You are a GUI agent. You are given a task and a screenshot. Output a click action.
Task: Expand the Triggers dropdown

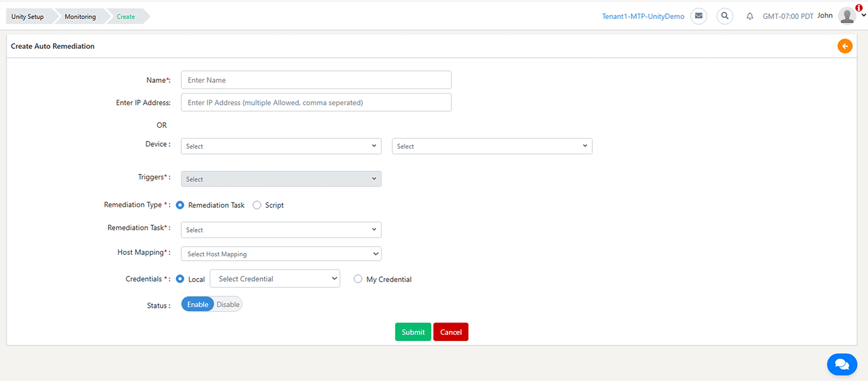tap(281, 179)
